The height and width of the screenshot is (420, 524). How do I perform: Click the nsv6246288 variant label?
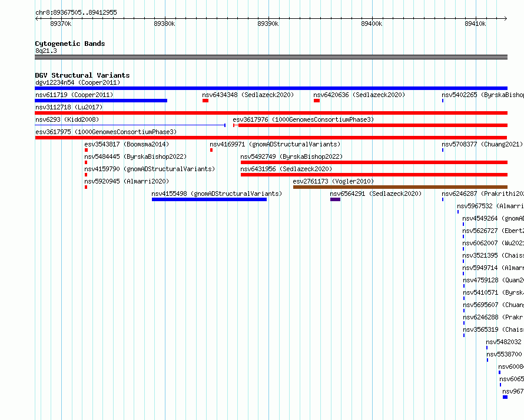493,317
